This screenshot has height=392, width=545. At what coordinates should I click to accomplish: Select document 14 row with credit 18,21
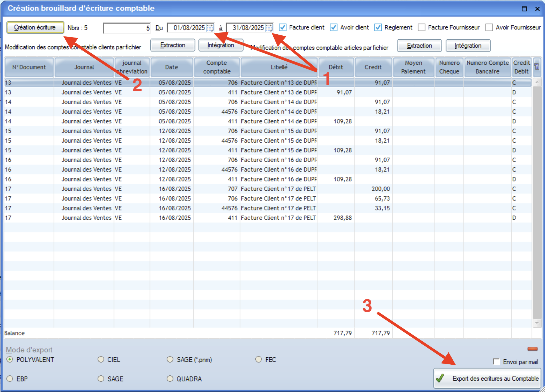coord(268,112)
